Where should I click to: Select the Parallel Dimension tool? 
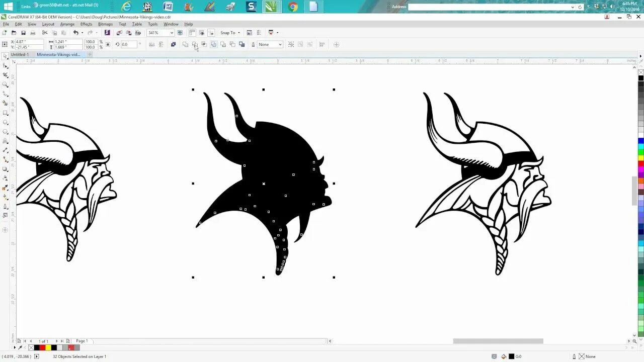[6, 150]
